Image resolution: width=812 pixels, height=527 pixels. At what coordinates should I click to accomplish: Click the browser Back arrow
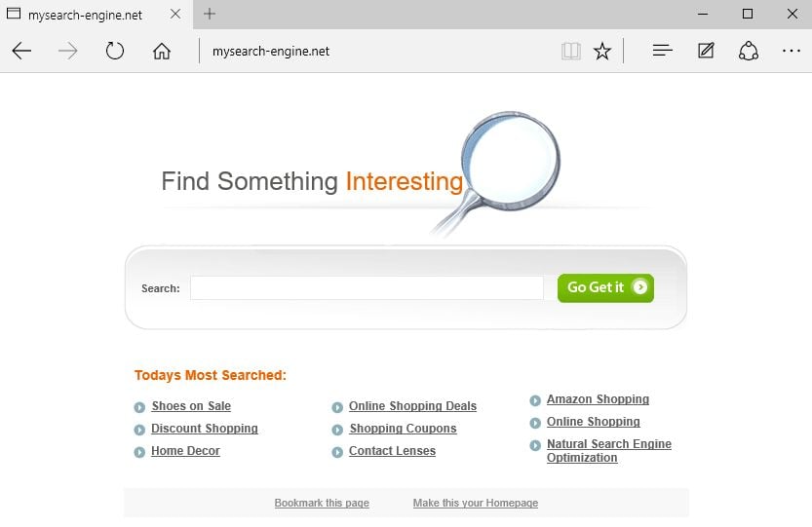pyautogui.click(x=21, y=52)
